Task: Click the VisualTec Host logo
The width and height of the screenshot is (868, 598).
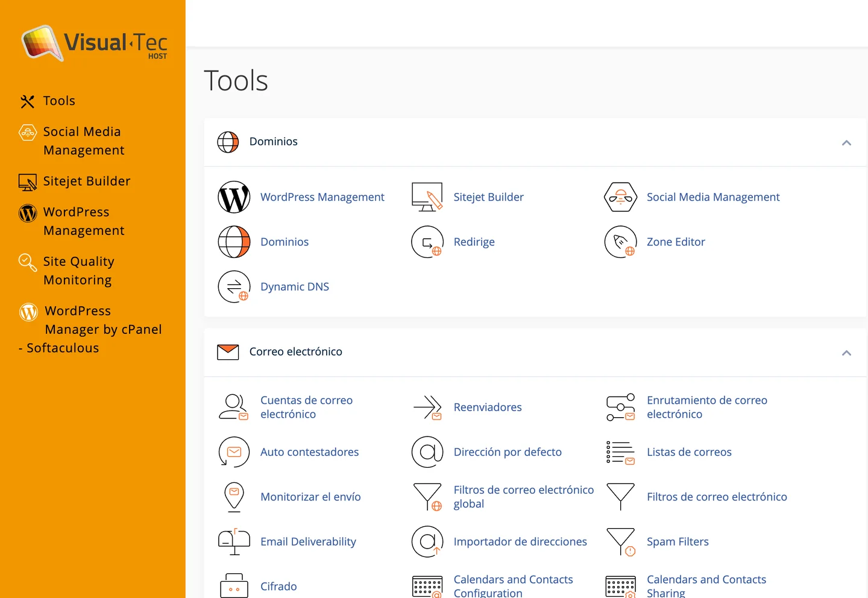Action: tap(94, 43)
